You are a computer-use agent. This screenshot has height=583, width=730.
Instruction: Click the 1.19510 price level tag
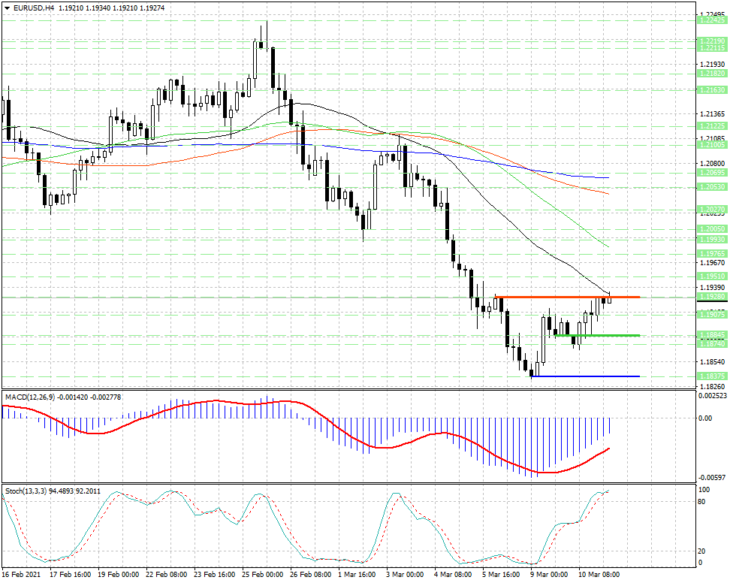point(712,276)
